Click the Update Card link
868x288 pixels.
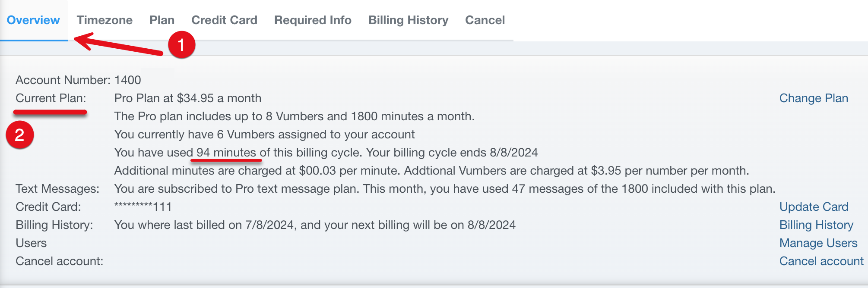point(814,207)
